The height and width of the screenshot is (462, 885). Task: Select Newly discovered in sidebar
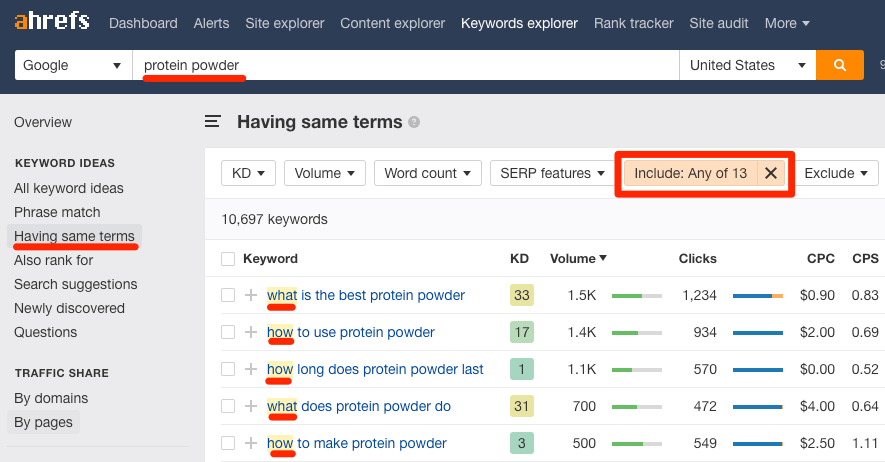point(69,309)
